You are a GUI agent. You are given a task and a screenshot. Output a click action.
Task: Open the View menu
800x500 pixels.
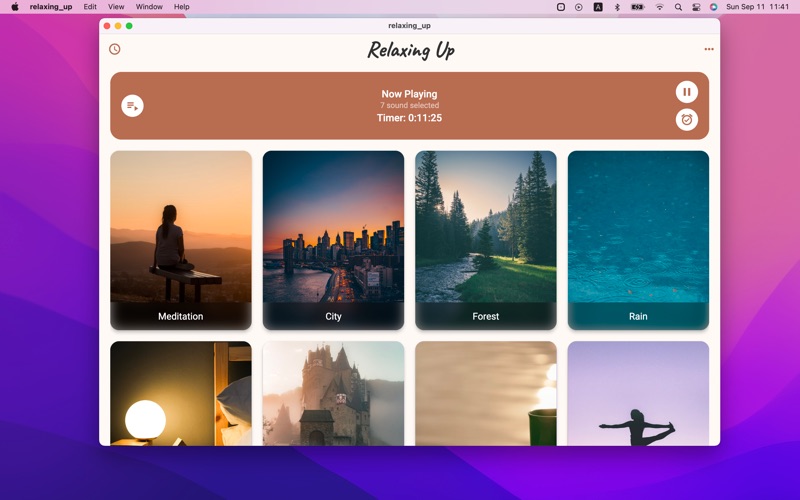pos(116,7)
